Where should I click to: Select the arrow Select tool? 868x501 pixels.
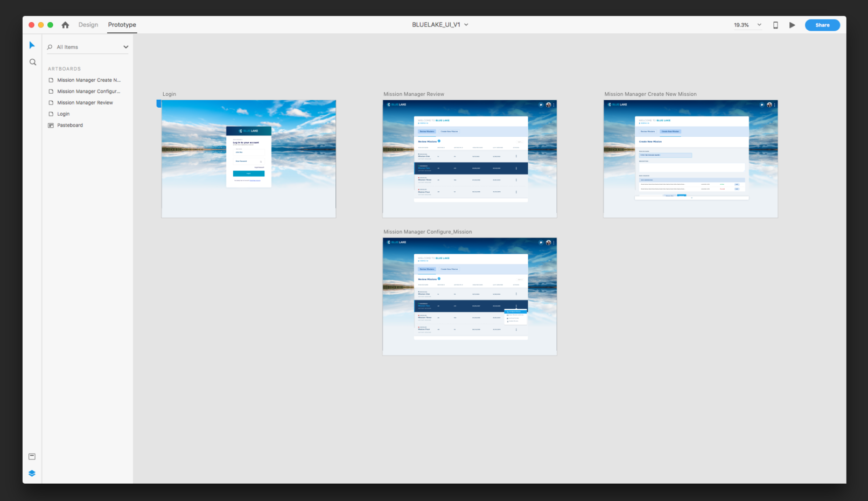click(32, 45)
